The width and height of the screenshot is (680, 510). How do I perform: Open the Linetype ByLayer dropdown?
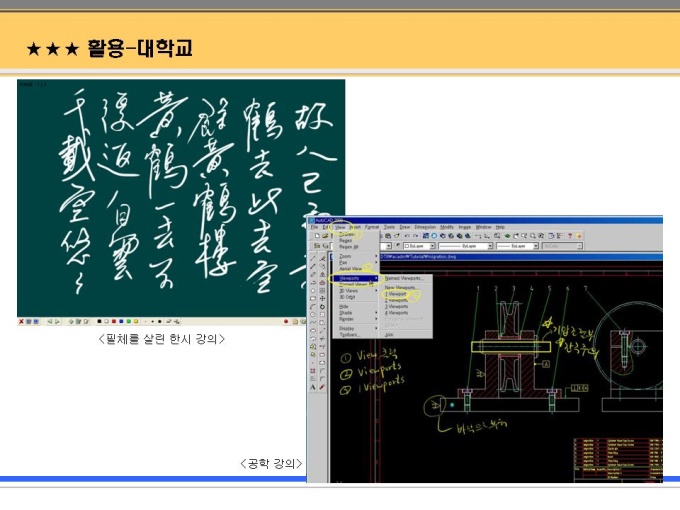pos(466,246)
